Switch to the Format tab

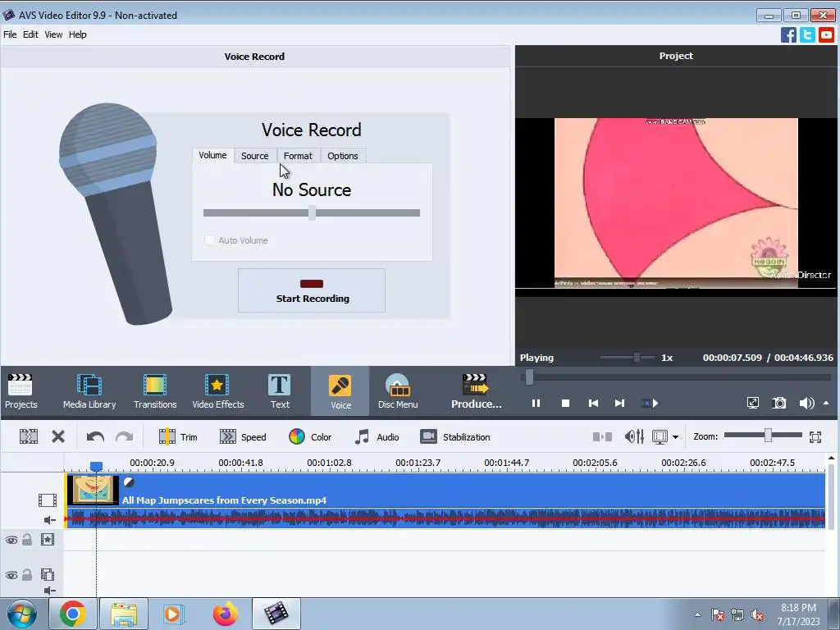tap(298, 156)
